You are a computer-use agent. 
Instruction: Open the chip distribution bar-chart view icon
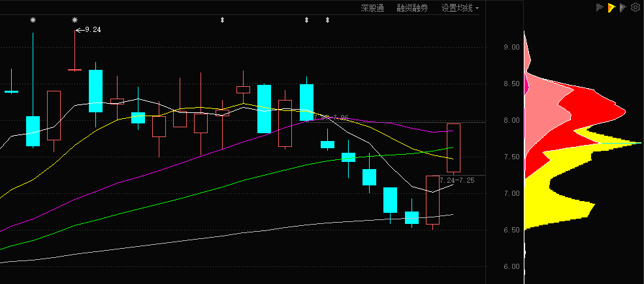pyautogui.click(x=600, y=7)
